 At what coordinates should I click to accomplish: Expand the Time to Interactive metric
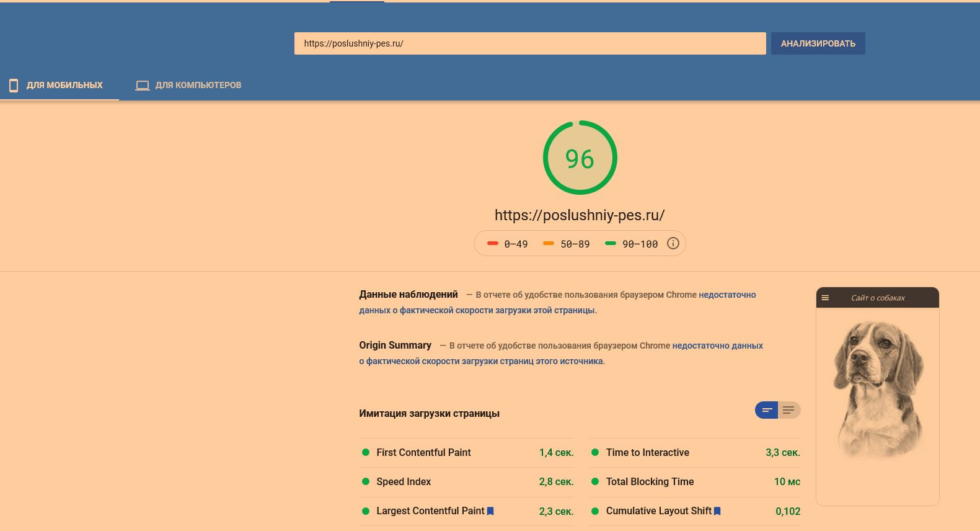click(647, 453)
